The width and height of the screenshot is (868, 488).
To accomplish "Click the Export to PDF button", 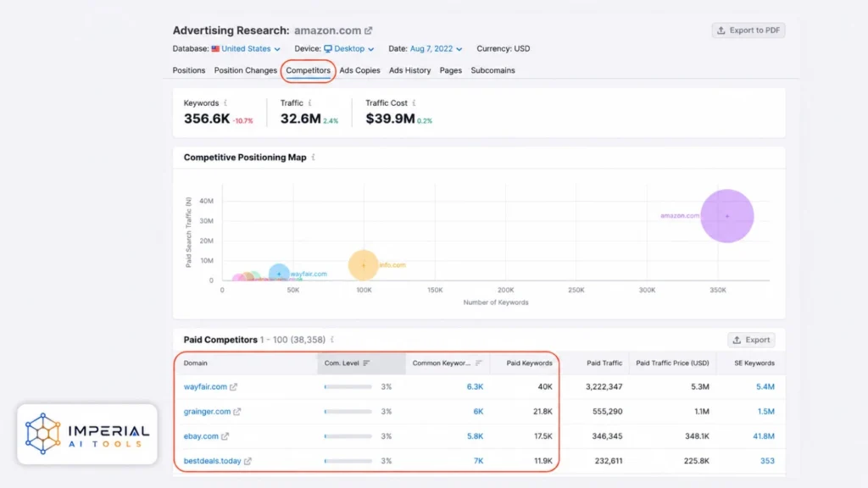I will coord(748,30).
